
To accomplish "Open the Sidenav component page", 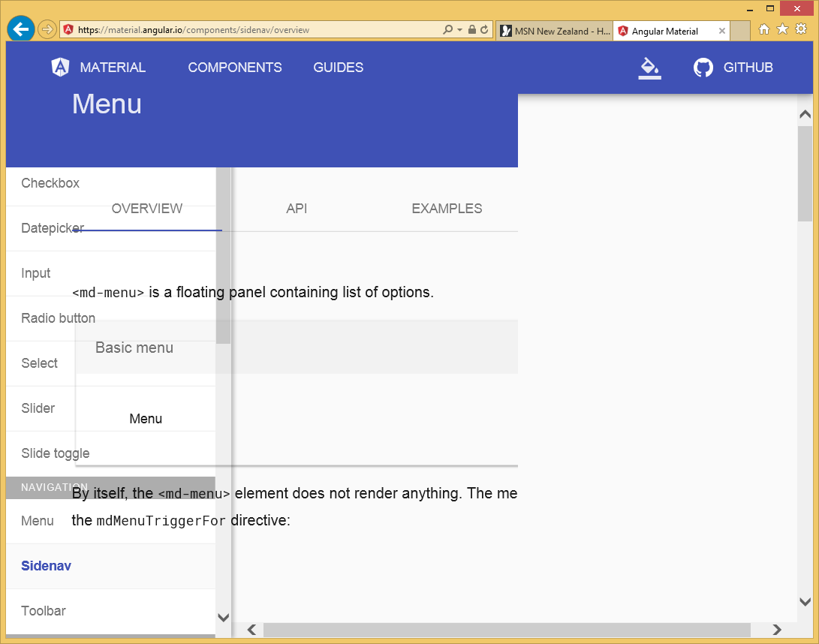I will pos(46,565).
